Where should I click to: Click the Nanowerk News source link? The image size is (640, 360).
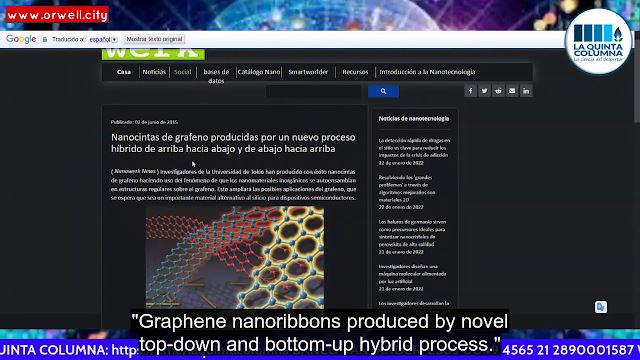pyautogui.click(x=135, y=171)
